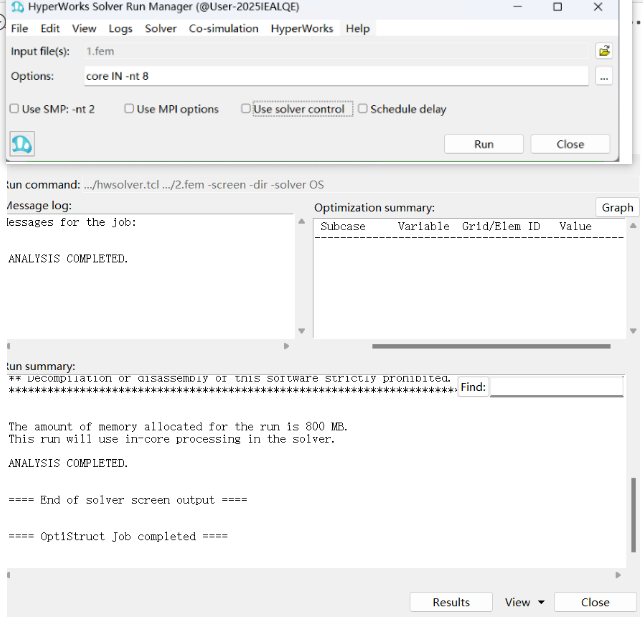This screenshot has width=643, height=618.
Task: Enable the Use SMP: -nt 2 checkbox
Action: pyautogui.click(x=14, y=109)
